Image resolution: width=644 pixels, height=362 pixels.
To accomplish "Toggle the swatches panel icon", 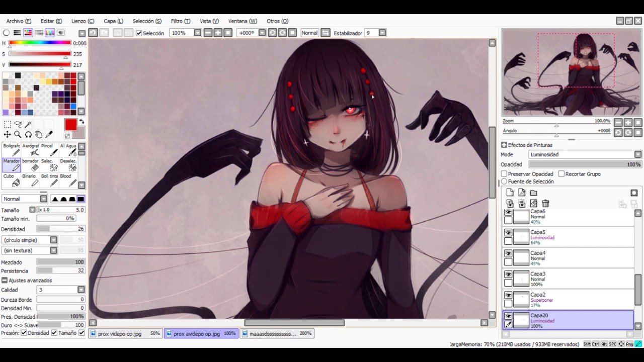I will (x=50, y=33).
